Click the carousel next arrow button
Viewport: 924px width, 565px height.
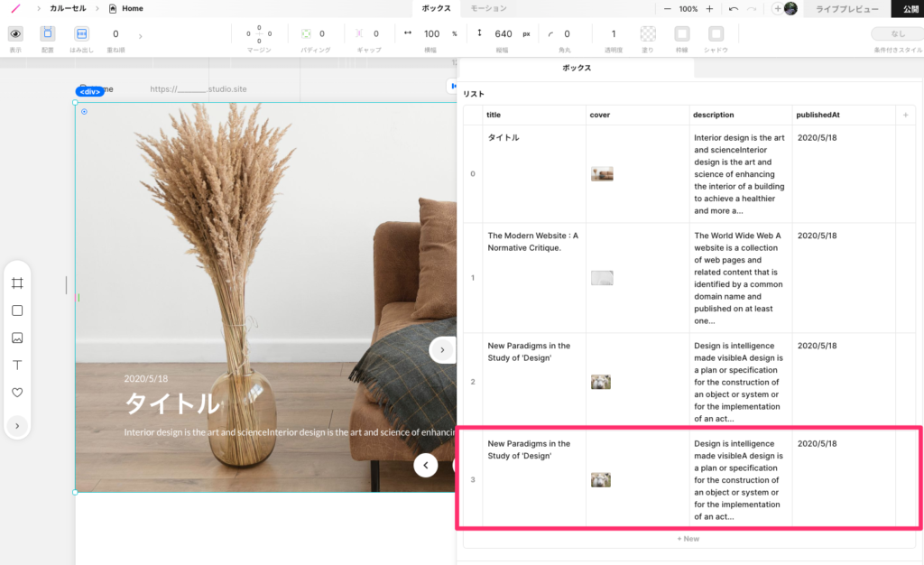(x=442, y=350)
